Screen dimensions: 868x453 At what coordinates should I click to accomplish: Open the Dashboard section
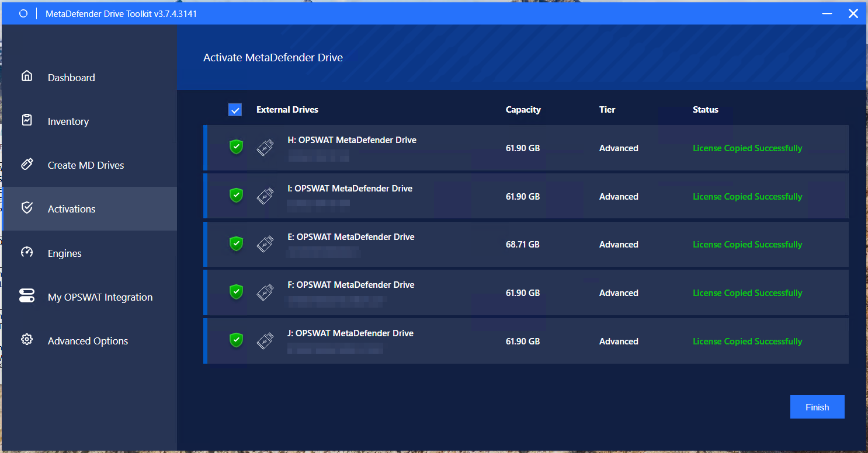tap(89, 77)
